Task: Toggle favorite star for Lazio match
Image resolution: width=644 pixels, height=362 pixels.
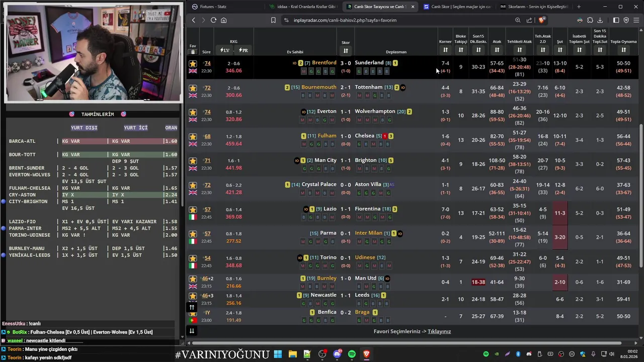Action: coord(193,210)
